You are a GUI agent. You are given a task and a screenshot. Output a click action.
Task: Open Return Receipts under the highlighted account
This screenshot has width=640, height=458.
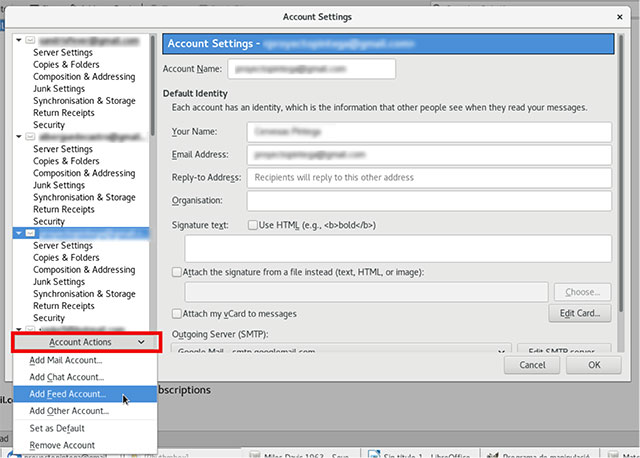(x=64, y=306)
